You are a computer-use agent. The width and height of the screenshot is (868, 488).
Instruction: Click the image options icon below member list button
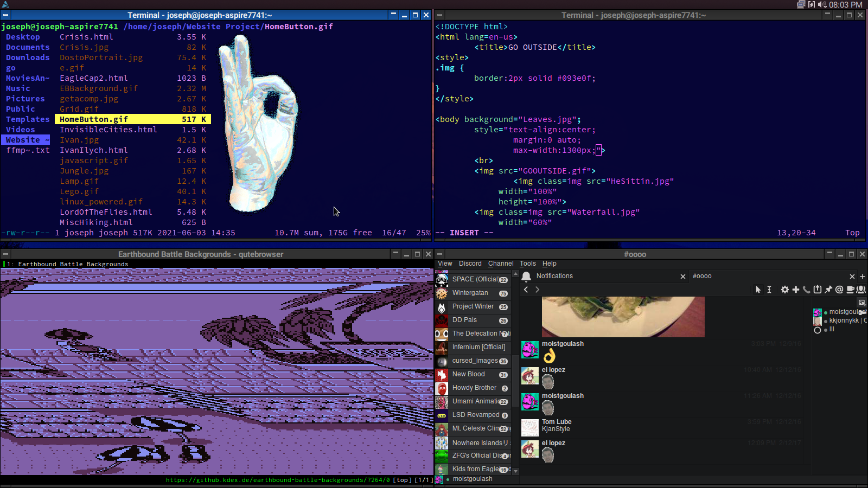pyautogui.click(x=861, y=302)
